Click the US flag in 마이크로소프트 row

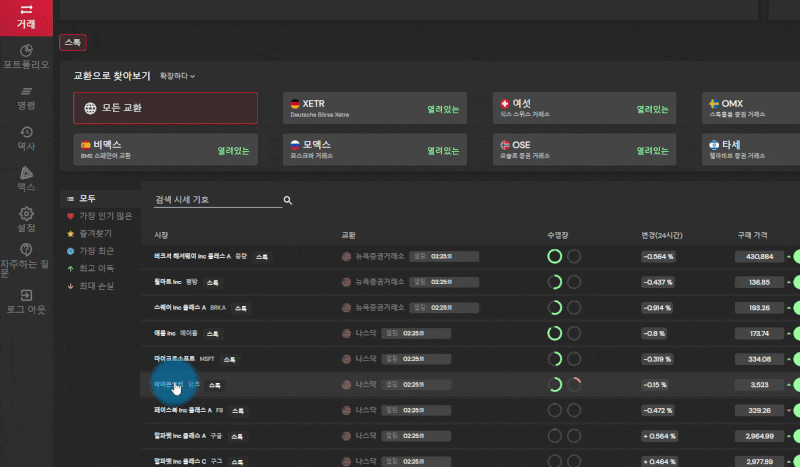coord(346,359)
